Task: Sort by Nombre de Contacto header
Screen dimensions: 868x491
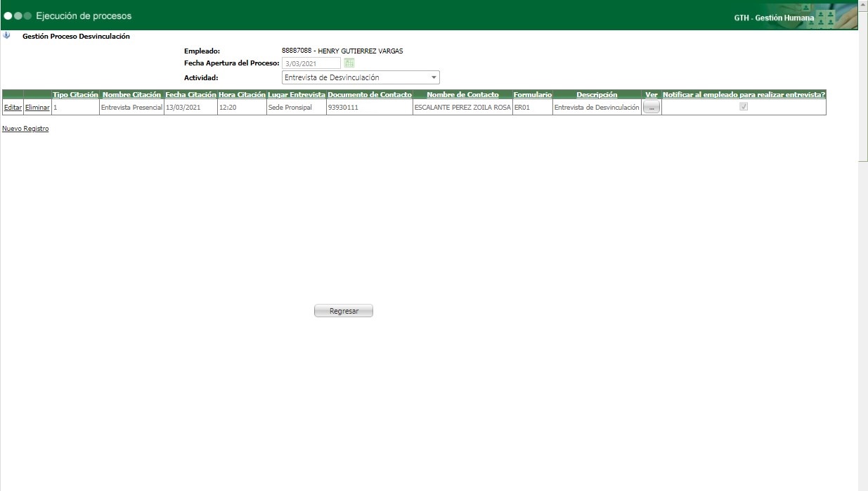Action: (x=462, y=94)
